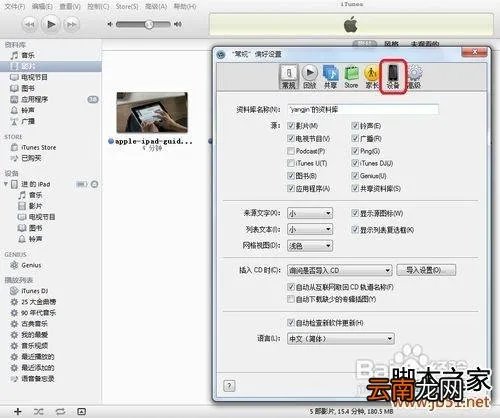This screenshot has width=500, height=418.
Task: Toggle the 共享资料库(S) checkbox
Action: [x=355, y=189]
